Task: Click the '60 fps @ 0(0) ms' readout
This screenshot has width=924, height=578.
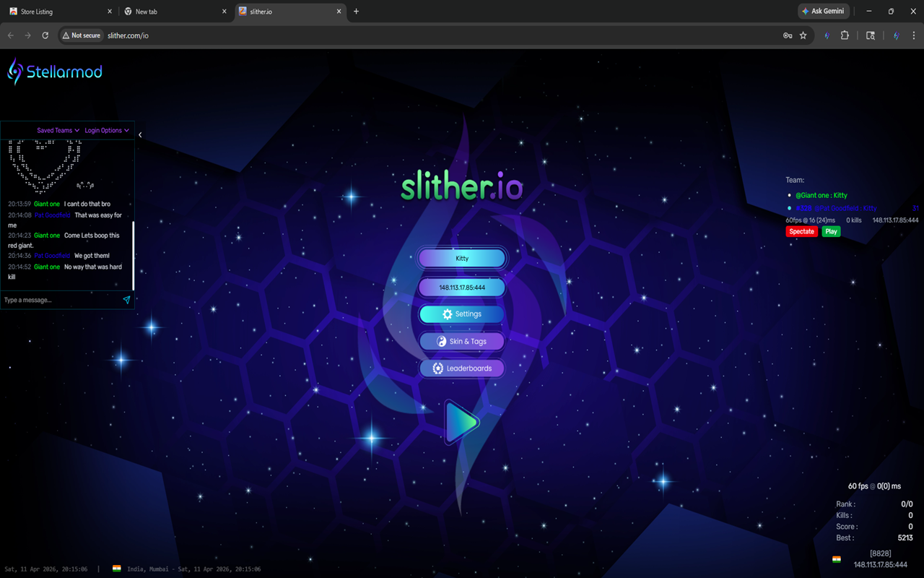Action: 874,486
